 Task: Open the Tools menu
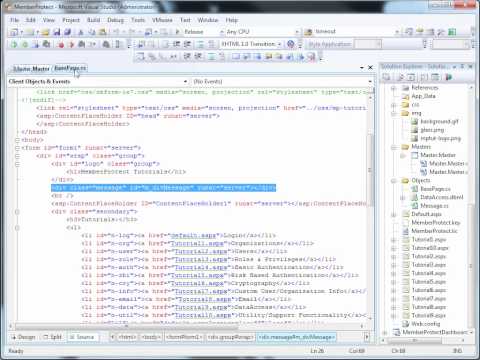138,20
